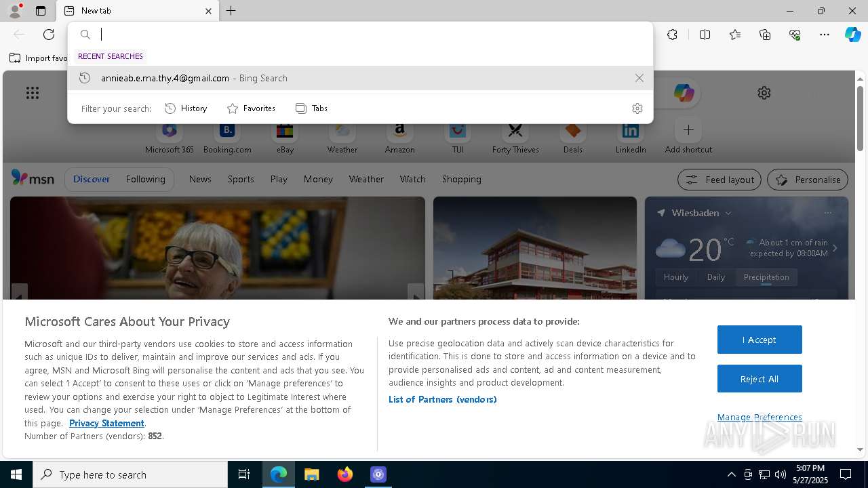Viewport: 868px width, 488px height.
Task: Open Shopping section in MSN
Action: (461, 179)
